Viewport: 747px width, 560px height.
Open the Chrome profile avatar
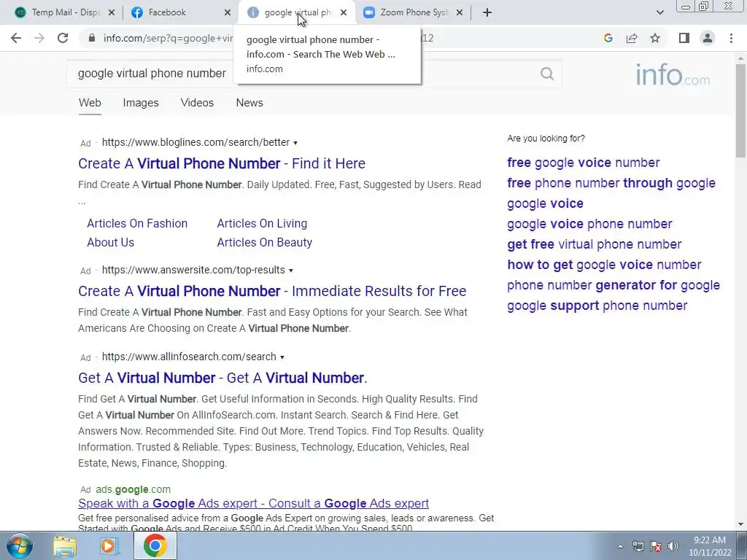point(708,38)
